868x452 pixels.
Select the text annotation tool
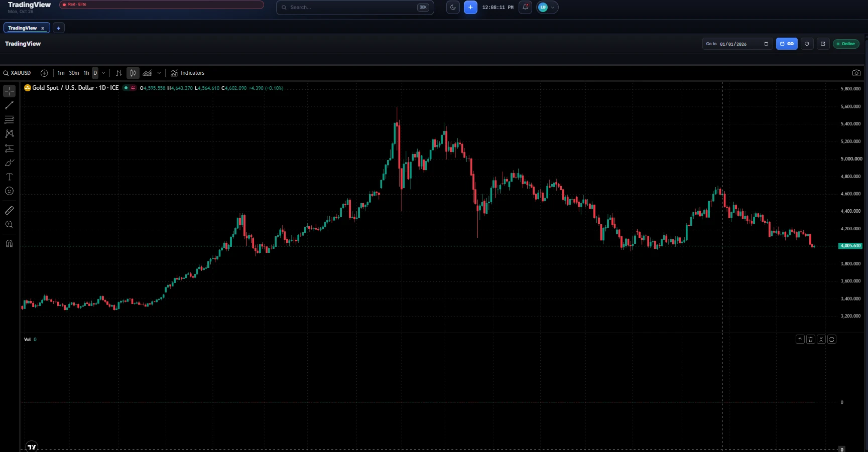[x=9, y=177]
